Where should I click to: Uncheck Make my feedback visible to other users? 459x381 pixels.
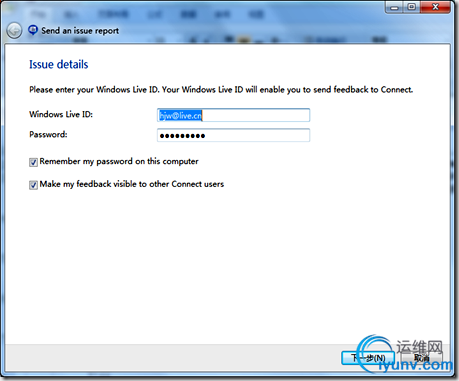click(x=33, y=185)
